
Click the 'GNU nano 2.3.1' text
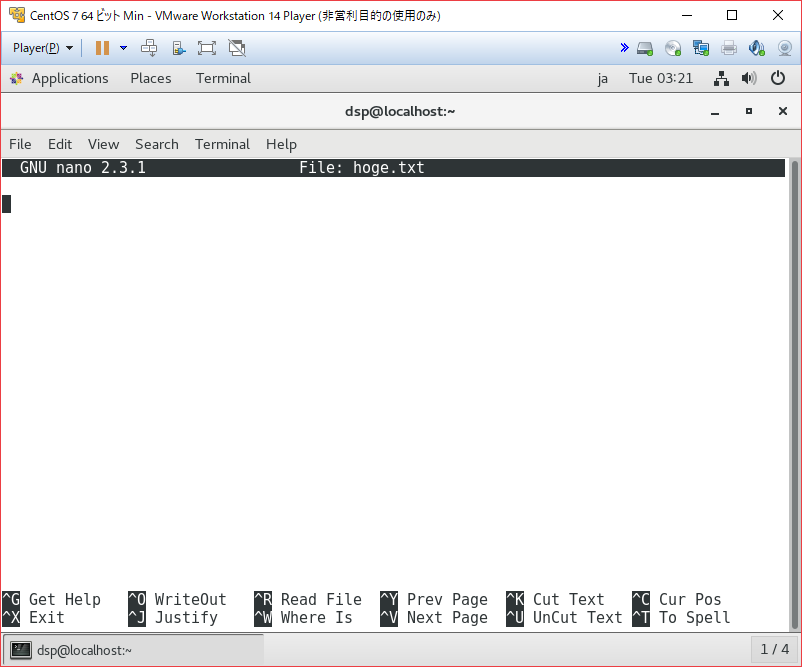[83, 168]
